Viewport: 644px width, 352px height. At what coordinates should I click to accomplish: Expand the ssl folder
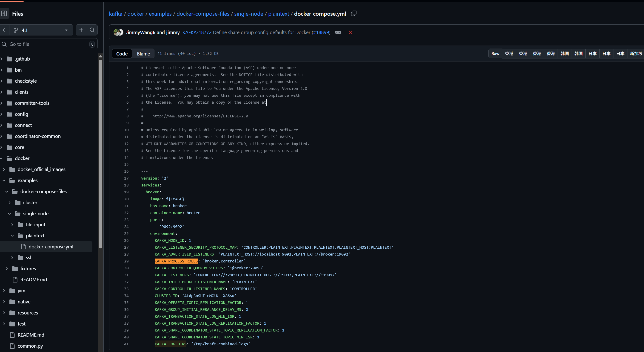tap(12, 257)
